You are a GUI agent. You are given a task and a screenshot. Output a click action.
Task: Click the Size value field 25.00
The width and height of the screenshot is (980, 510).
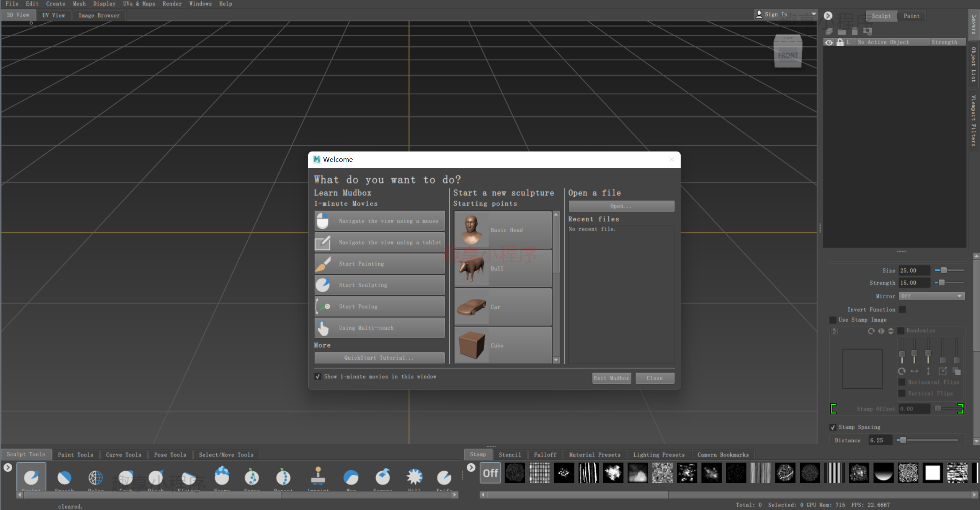pos(915,270)
